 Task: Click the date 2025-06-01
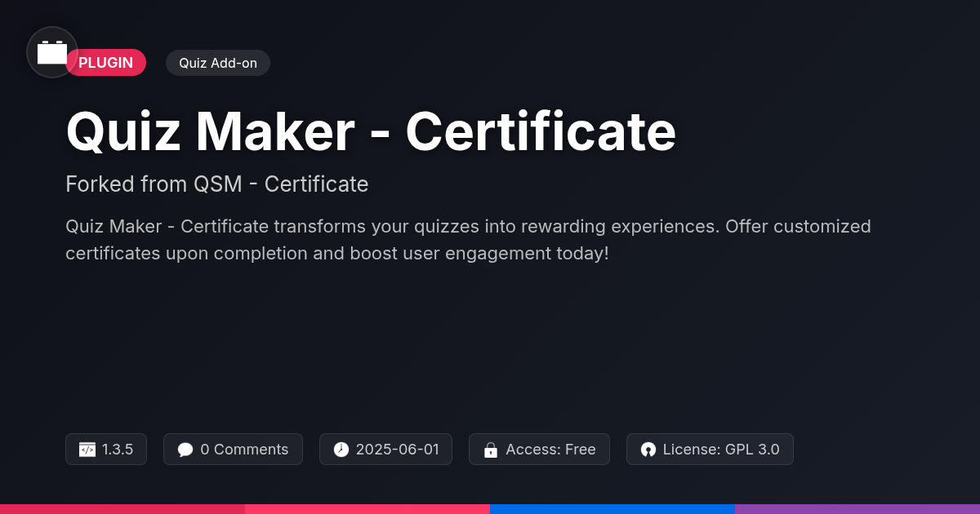(x=398, y=450)
